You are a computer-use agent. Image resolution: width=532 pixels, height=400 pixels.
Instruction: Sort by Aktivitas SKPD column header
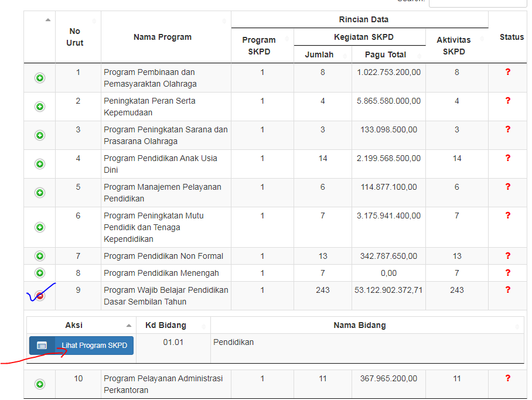456,46
